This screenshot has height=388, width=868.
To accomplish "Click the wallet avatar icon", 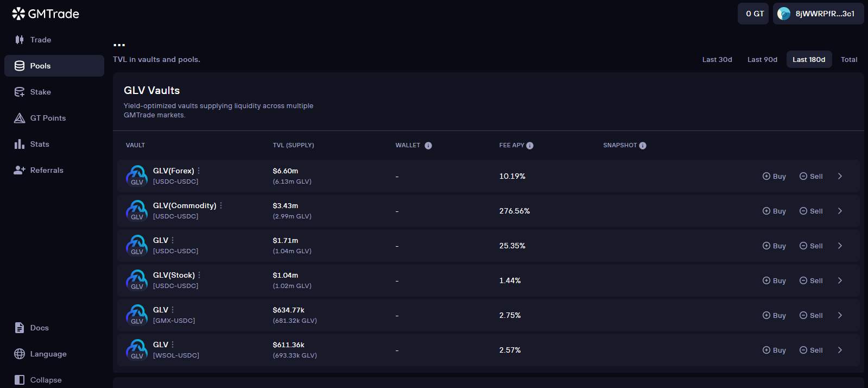I will [784, 14].
